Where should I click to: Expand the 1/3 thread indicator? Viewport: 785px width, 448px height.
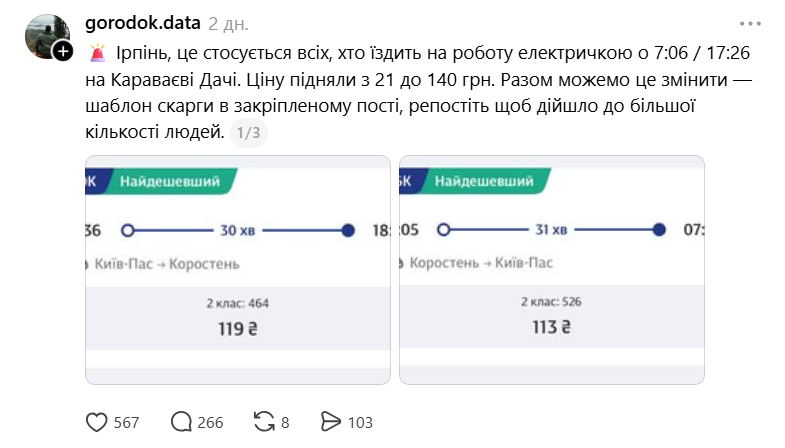[249, 133]
